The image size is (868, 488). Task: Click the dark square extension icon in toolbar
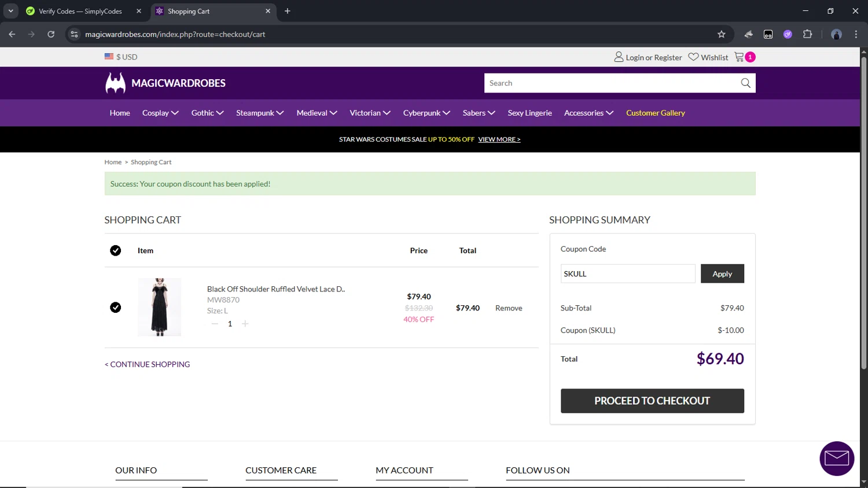coord(768,34)
